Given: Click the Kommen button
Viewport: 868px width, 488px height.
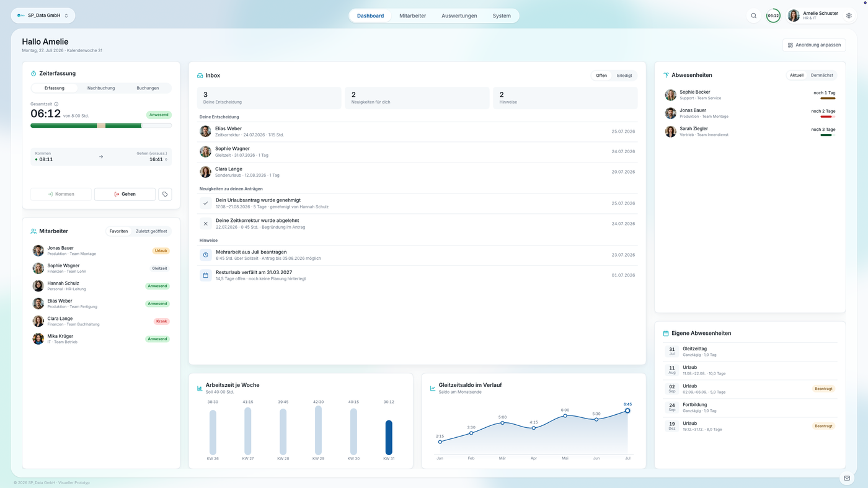Looking at the screenshot, I should [x=61, y=194].
